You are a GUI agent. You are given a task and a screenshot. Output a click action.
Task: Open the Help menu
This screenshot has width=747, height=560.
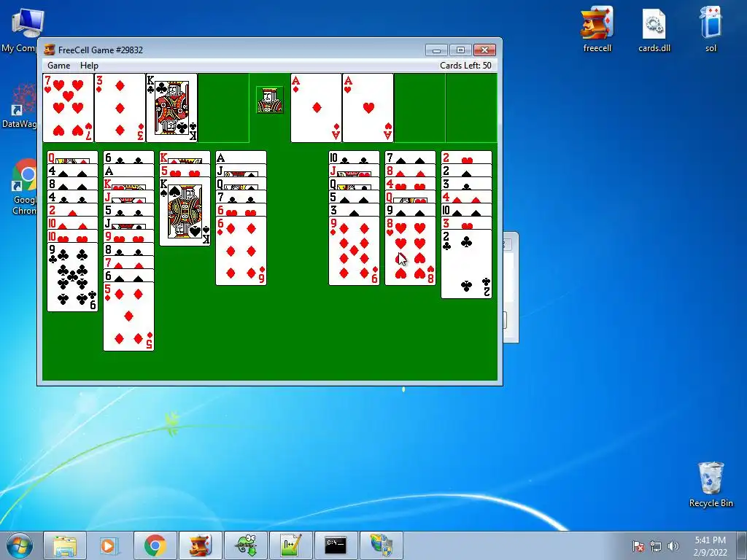pos(89,65)
